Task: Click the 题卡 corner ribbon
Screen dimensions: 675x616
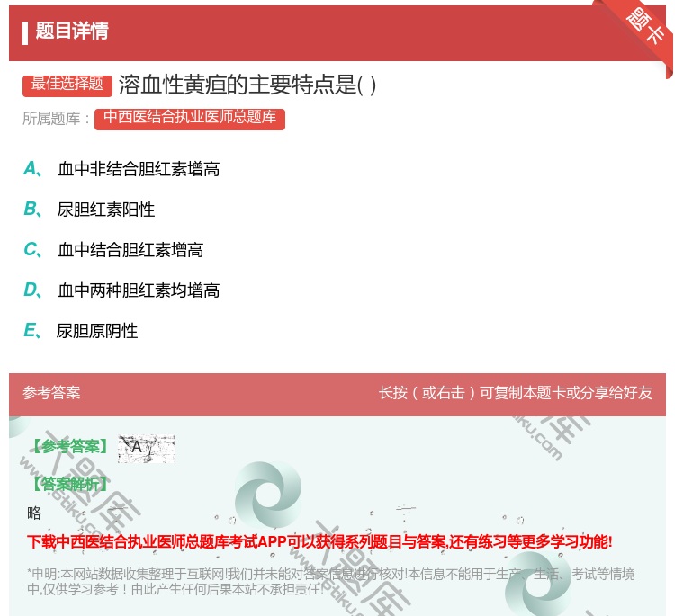Action: tap(644, 27)
